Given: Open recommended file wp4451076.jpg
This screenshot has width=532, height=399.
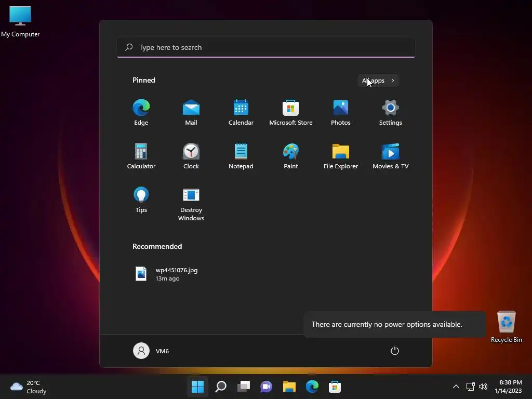Looking at the screenshot, I should (166, 274).
